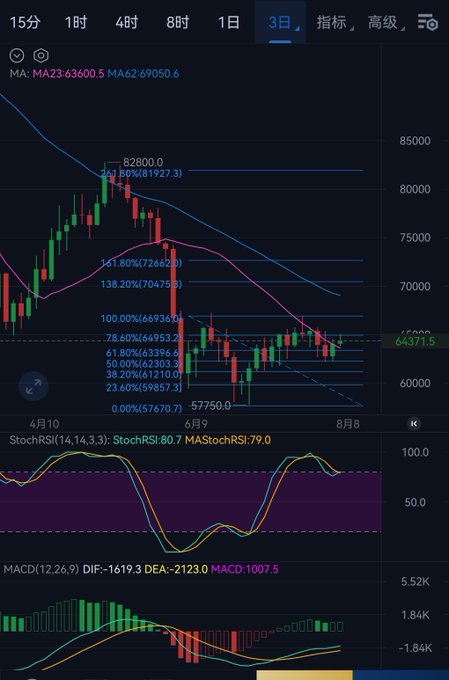Image resolution: width=449 pixels, height=680 pixels.
Task: Click the DEA:-2123.0 value
Action: (x=176, y=569)
